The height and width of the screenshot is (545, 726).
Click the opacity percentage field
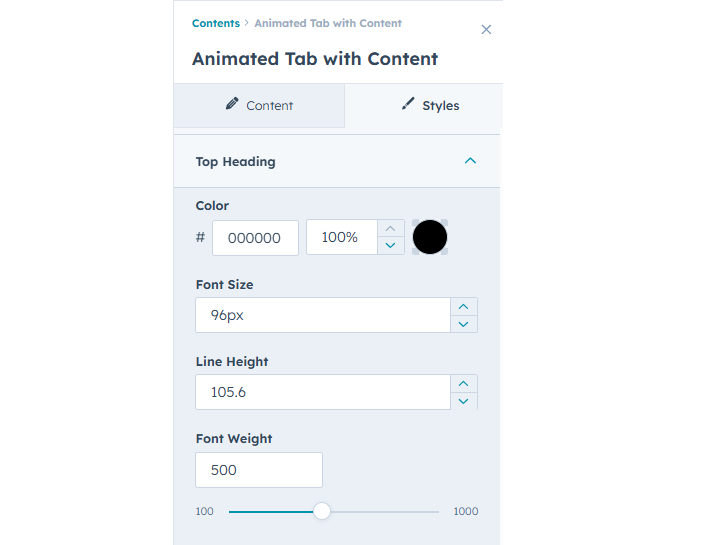341,238
